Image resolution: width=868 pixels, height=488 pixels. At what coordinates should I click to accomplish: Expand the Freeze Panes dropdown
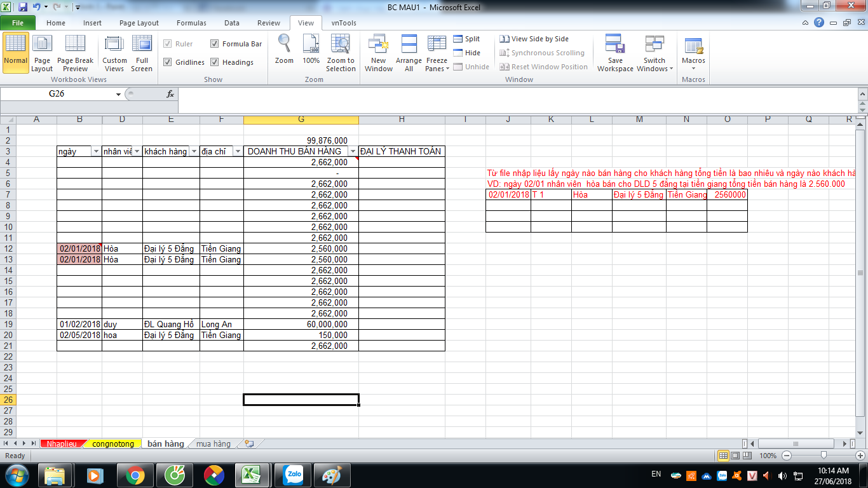point(437,69)
